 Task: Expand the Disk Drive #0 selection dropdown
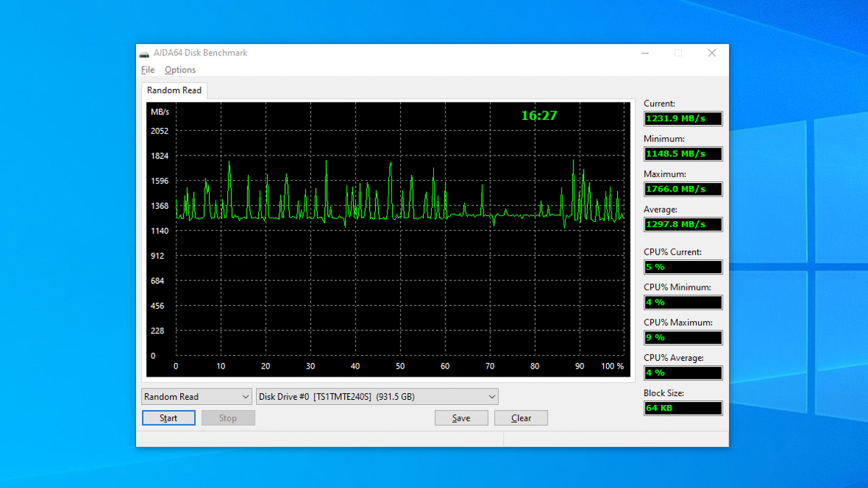coord(378,397)
